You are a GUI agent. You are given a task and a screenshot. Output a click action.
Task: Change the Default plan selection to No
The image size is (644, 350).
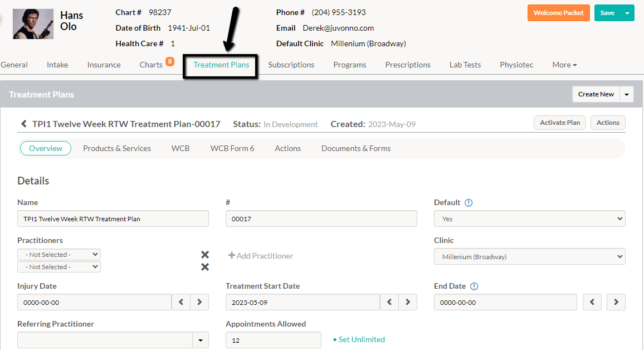pyautogui.click(x=529, y=218)
